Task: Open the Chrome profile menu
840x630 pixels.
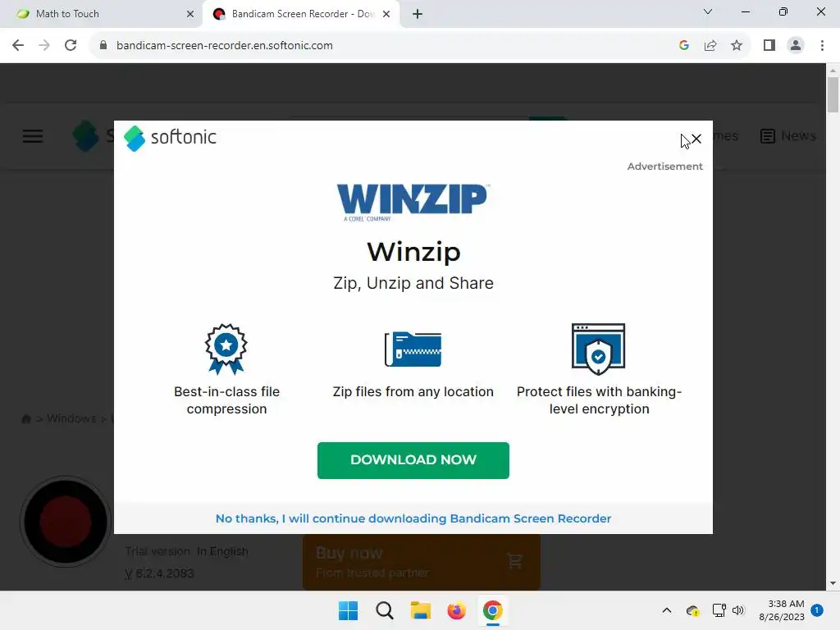Action: [796, 46]
